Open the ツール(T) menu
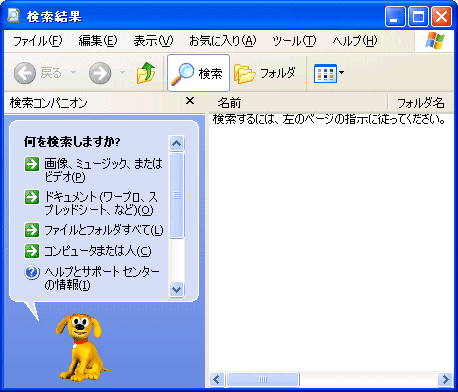The width and height of the screenshot is (458, 392). pyautogui.click(x=294, y=41)
